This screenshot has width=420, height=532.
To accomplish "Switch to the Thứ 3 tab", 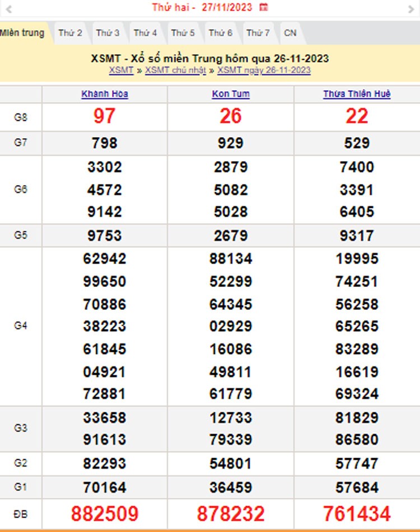I will click(x=108, y=33).
